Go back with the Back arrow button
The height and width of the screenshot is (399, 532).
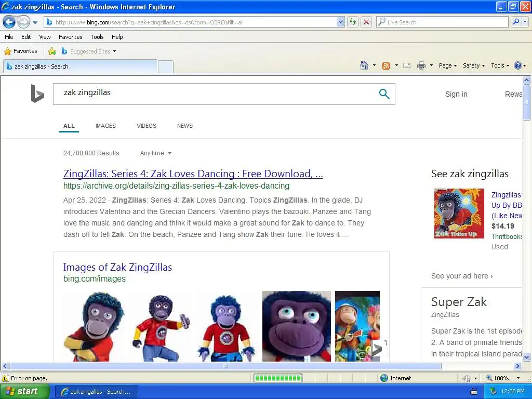click(x=9, y=22)
